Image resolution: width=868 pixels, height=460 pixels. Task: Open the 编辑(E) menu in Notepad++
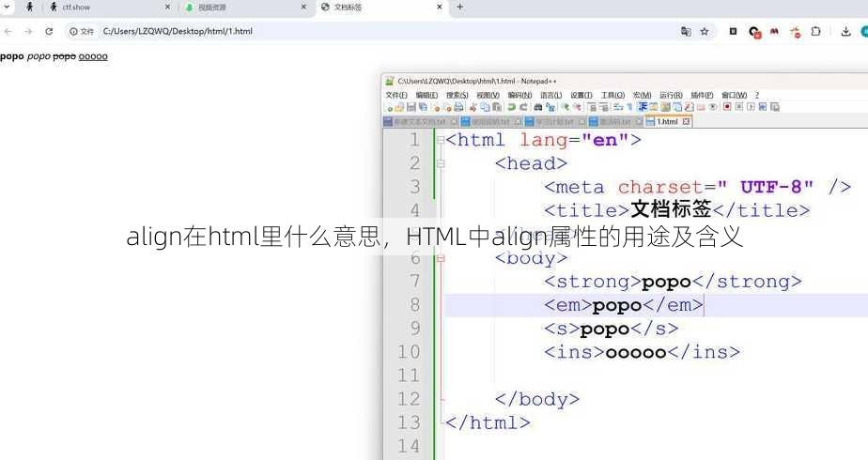[426, 95]
